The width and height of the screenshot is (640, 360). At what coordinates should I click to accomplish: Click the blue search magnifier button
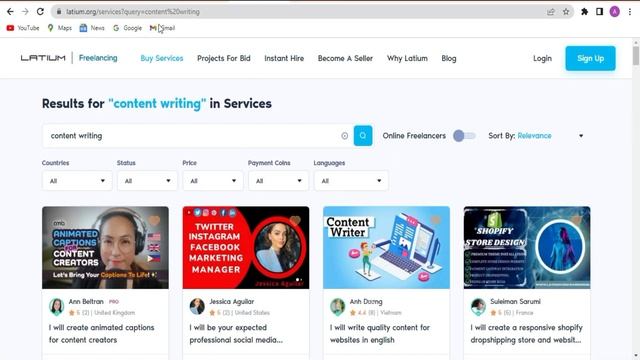[x=363, y=136]
